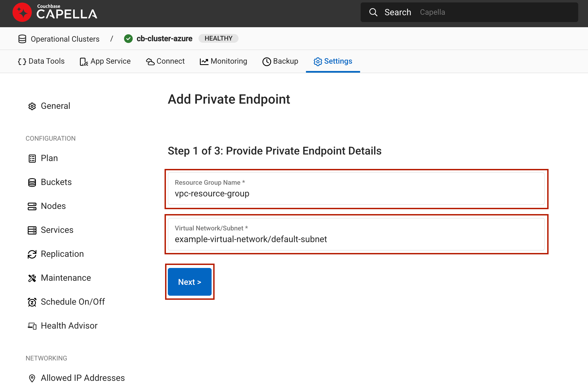Click the search magnifier icon
This screenshot has height=389, width=588.
[373, 12]
